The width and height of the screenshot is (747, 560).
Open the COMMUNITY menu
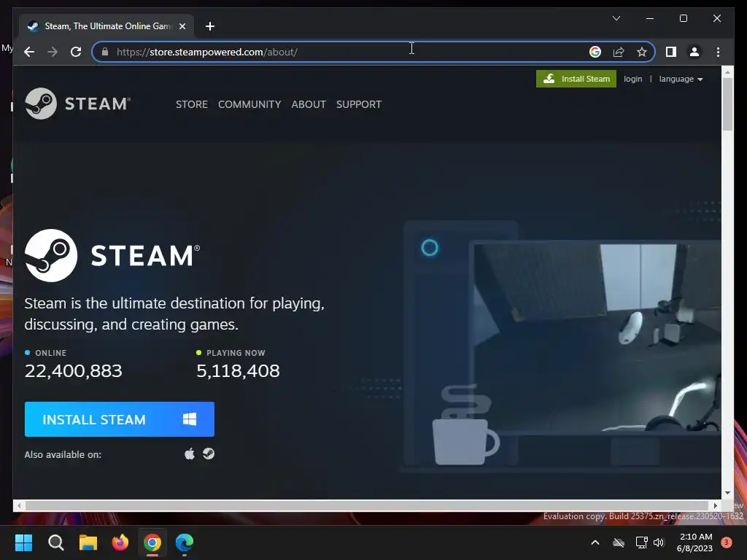click(x=249, y=104)
